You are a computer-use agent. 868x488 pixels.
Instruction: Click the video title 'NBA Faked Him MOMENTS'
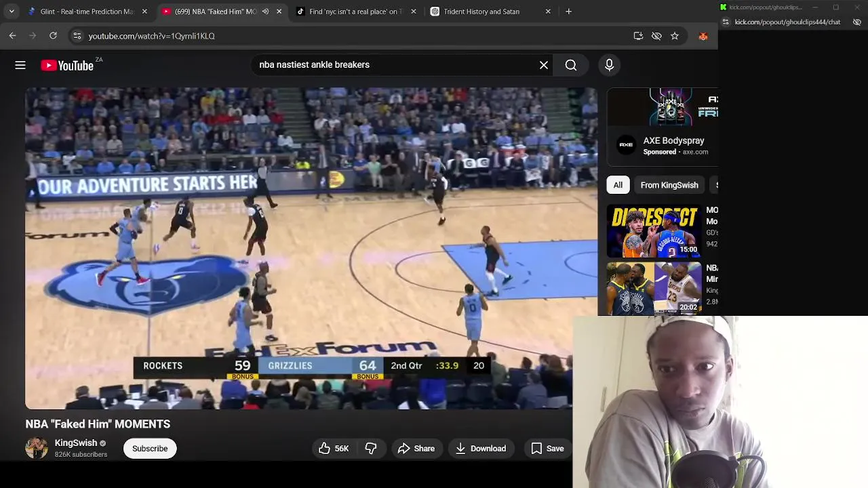coord(98,424)
